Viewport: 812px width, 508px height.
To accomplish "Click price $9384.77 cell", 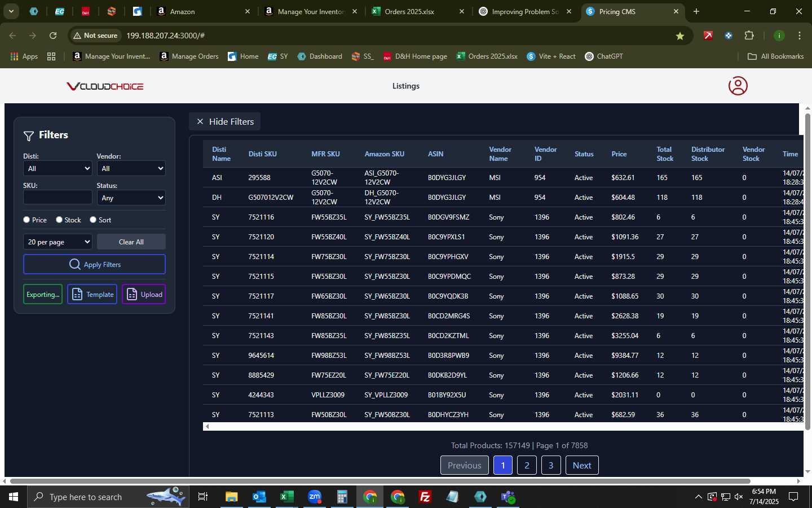I will [x=625, y=356].
